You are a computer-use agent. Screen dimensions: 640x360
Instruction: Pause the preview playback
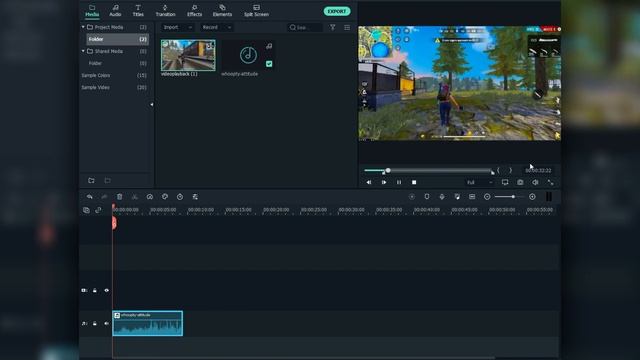[399, 182]
